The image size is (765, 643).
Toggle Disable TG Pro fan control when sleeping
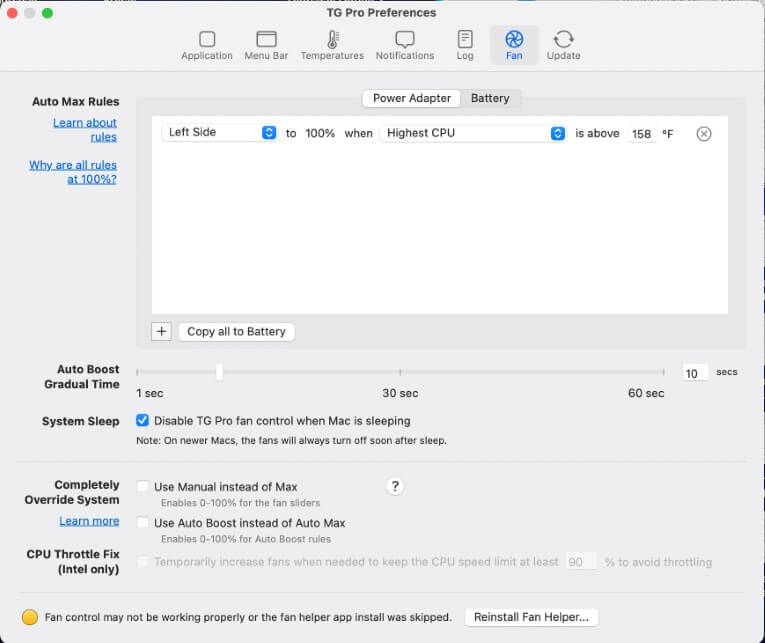point(142,420)
